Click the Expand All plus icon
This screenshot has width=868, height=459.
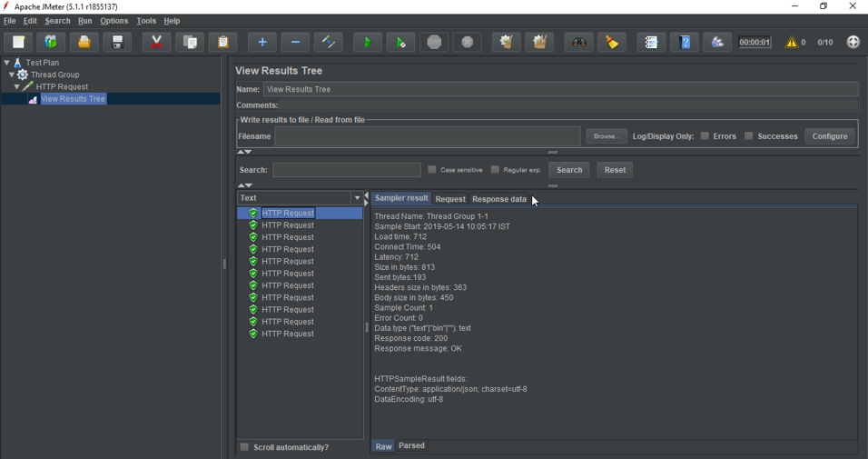262,42
